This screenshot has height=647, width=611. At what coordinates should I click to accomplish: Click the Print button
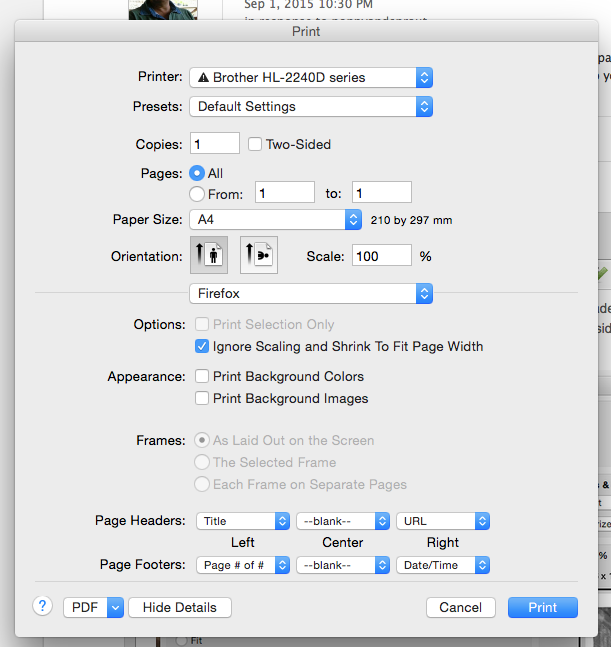543,607
